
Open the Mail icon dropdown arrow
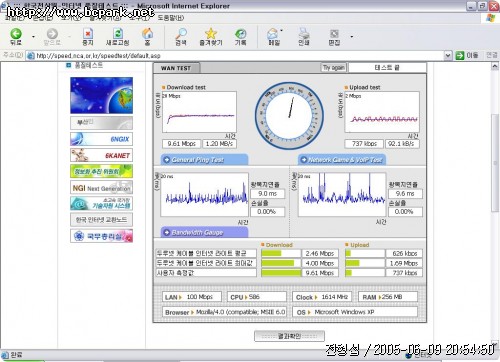click(282, 31)
